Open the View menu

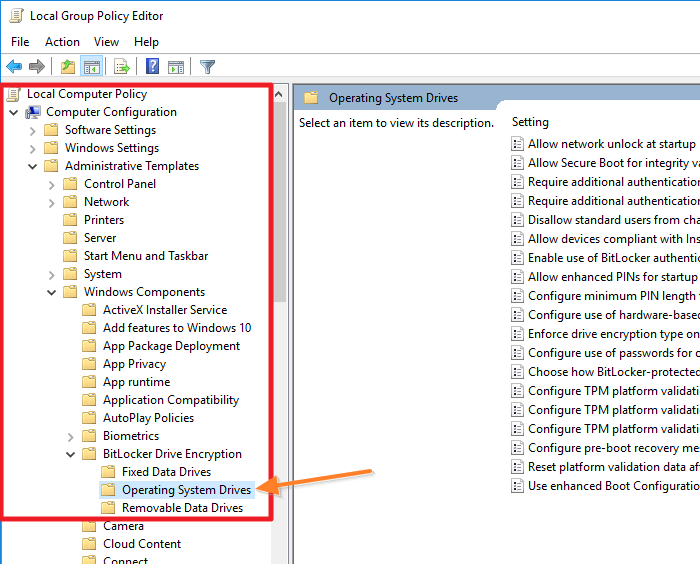coord(106,42)
